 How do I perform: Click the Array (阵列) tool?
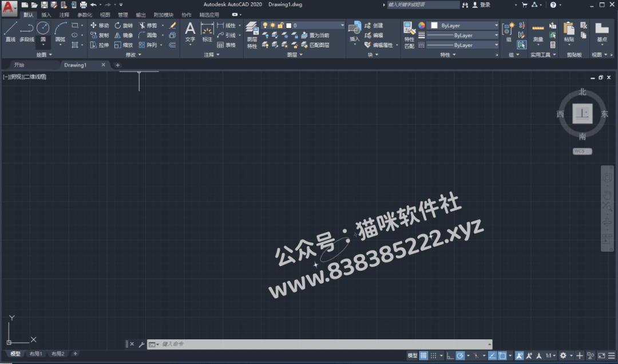click(148, 45)
